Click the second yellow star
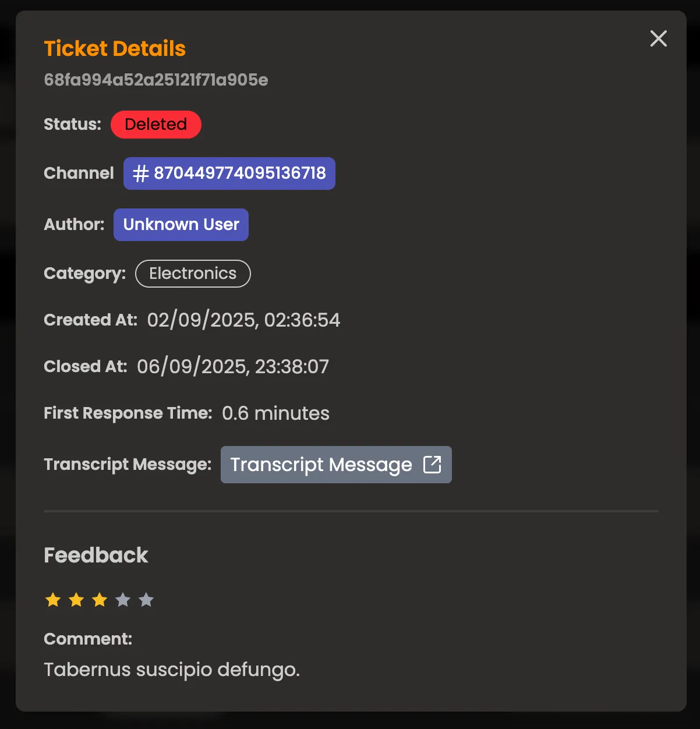The height and width of the screenshot is (729, 700). [76, 599]
